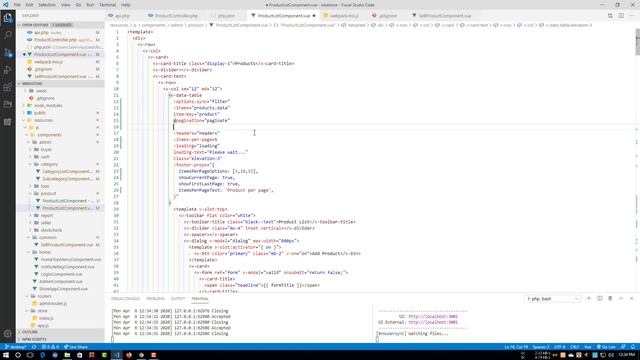The height and width of the screenshot is (360, 640).
Task: Switch to the Output panel tab
Action: [178, 299]
